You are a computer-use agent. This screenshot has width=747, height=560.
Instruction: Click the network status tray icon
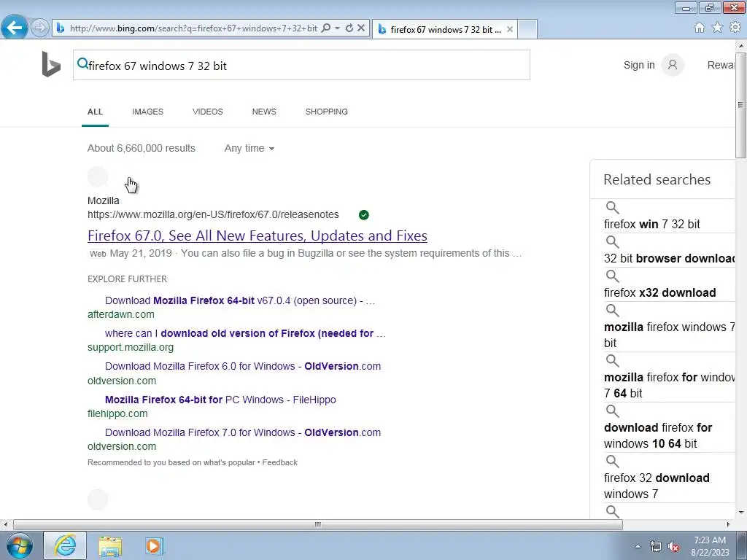(656, 546)
